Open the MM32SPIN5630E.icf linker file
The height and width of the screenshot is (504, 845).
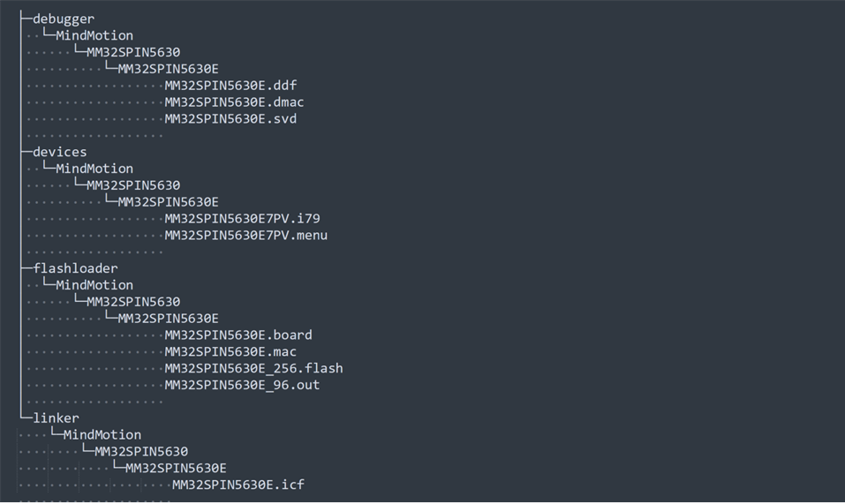point(238,485)
